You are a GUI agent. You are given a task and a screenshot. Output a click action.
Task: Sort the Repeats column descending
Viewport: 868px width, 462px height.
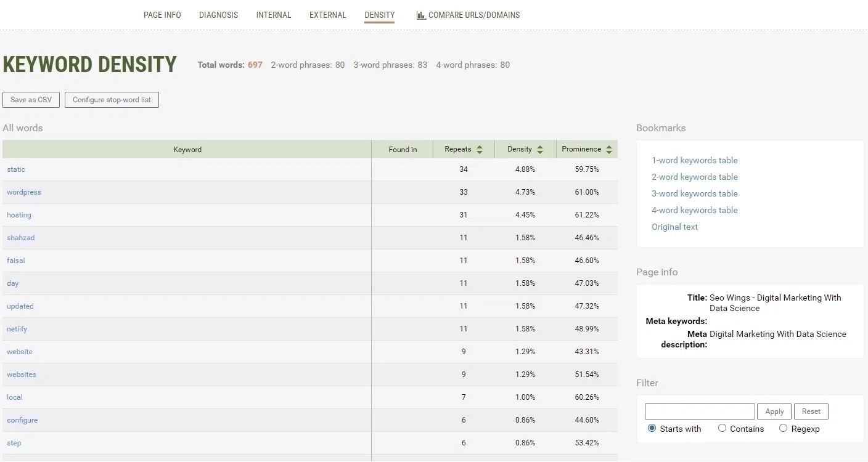click(x=479, y=152)
